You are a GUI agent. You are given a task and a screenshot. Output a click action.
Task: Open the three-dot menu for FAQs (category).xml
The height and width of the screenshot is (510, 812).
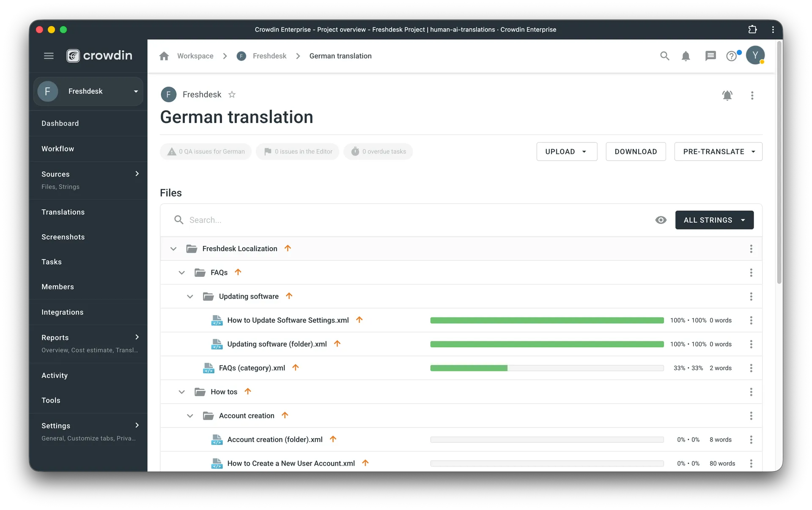pos(751,368)
